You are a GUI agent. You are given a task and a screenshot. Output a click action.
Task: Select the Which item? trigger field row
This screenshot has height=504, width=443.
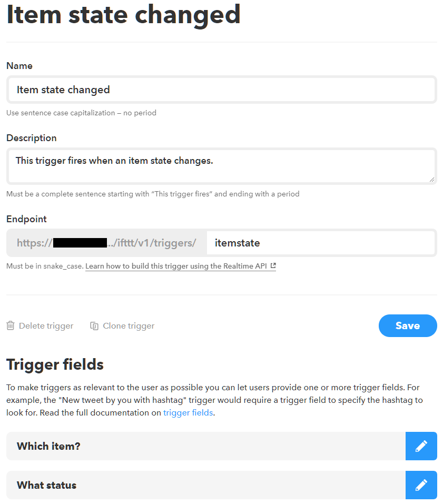click(x=205, y=446)
